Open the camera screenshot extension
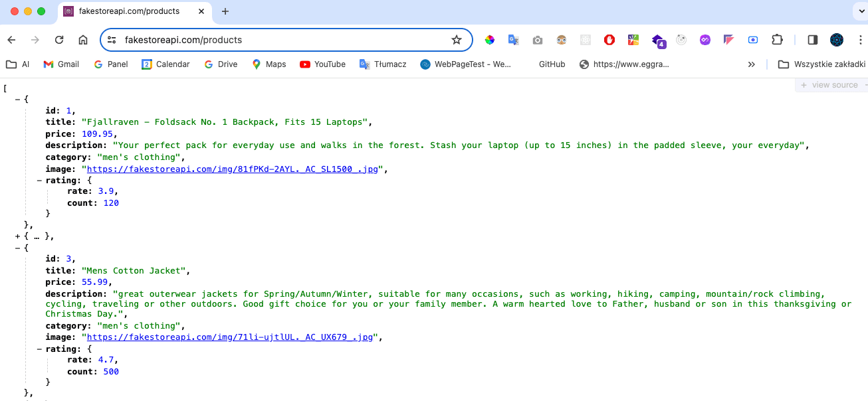Screen dimensions: 868x401 tap(538, 40)
